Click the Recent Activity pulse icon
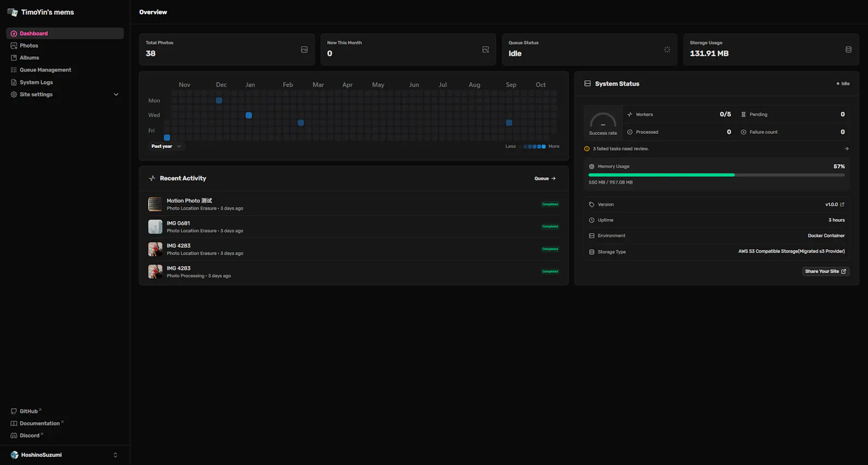 [152, 178]
